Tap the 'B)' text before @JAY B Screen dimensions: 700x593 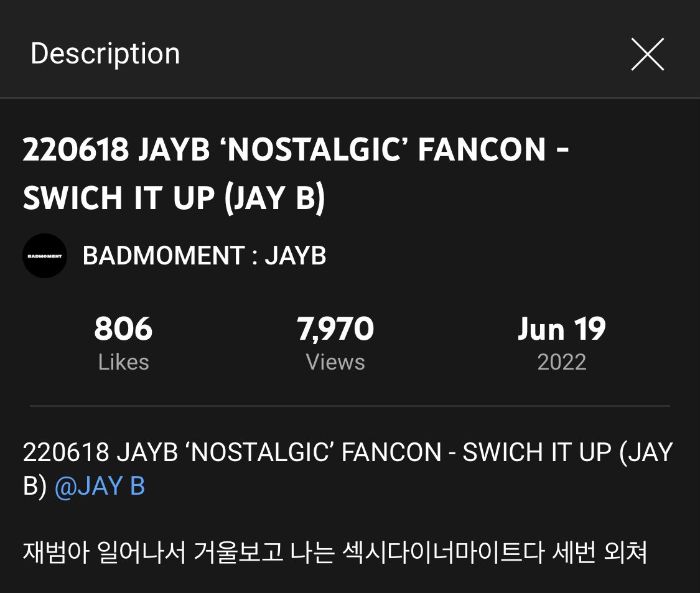coord(35,486)
